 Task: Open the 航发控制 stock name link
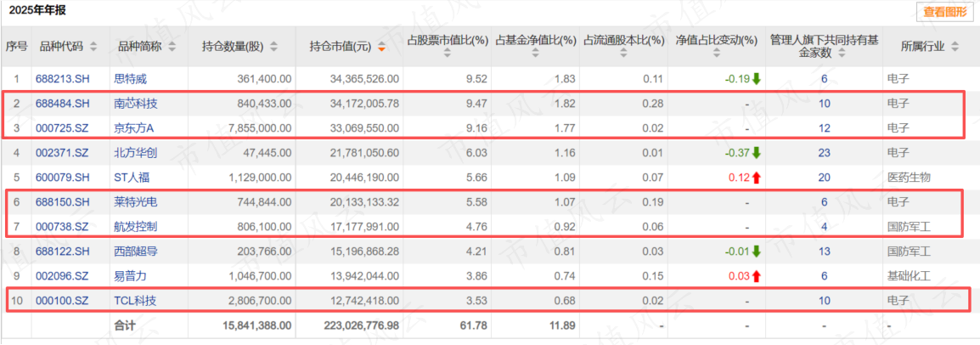pyautogui.click(x=134, y=226)
